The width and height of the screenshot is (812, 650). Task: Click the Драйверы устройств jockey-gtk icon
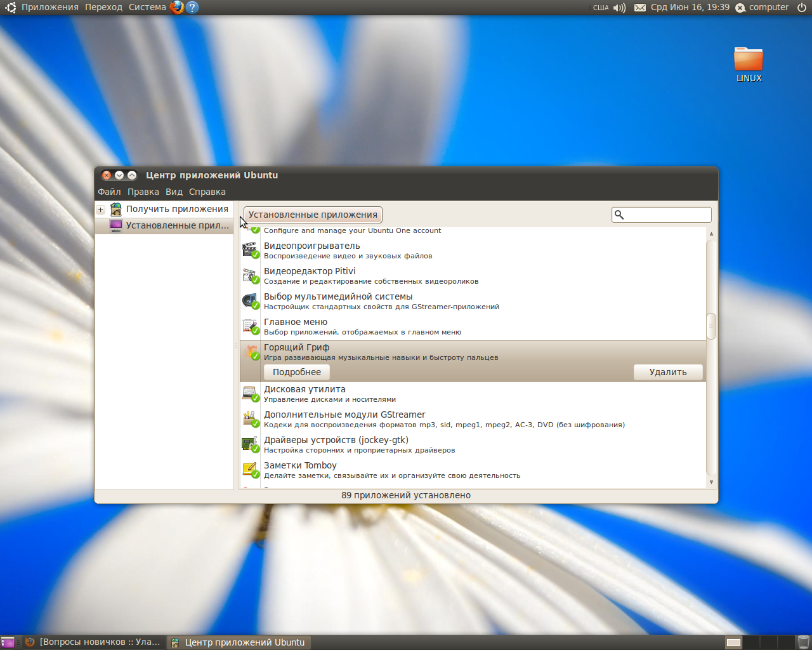click(x=250, y=444)
